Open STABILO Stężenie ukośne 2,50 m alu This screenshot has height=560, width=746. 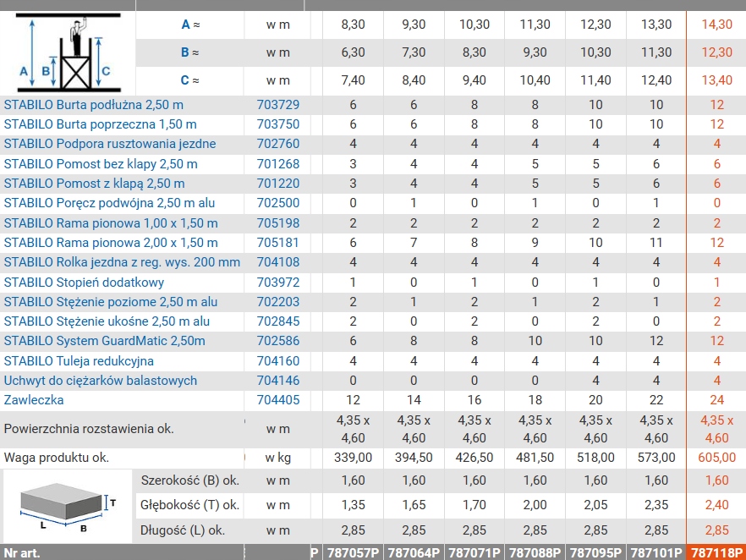pyautogui.click(x=107, y=321)
